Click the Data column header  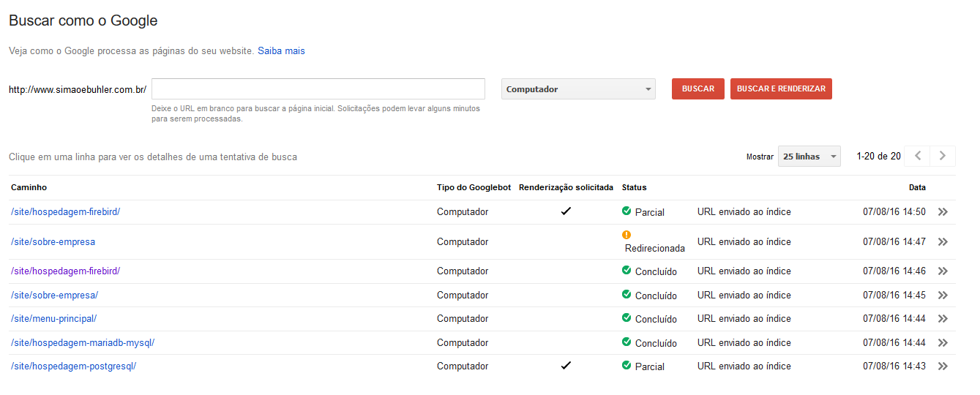click(x=916, y=187)
